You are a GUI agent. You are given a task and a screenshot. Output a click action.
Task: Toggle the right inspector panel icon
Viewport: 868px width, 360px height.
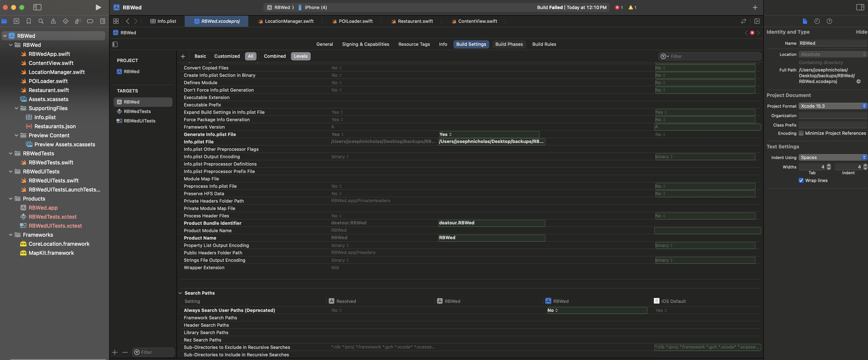[x=860, y=7]
